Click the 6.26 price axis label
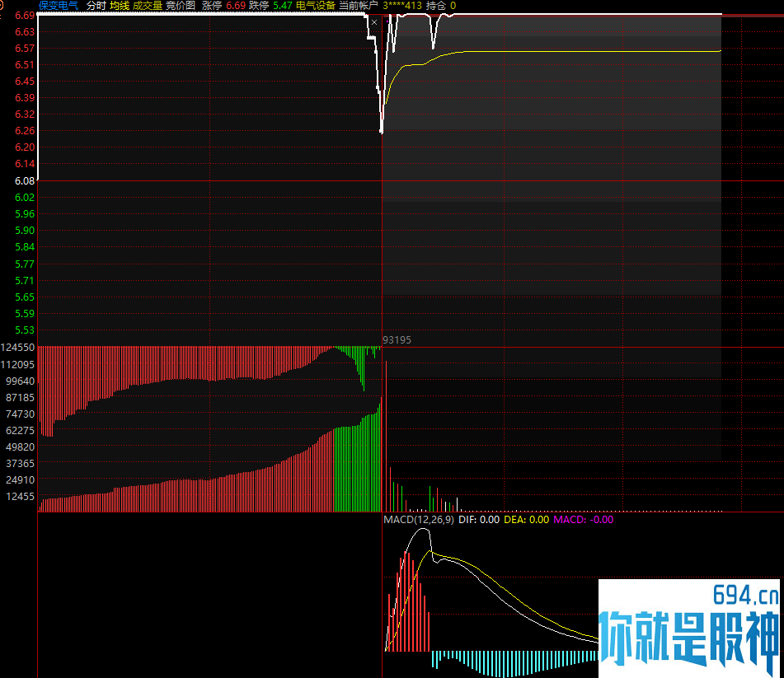Screen dimensions: 784x678 point(25,131)
